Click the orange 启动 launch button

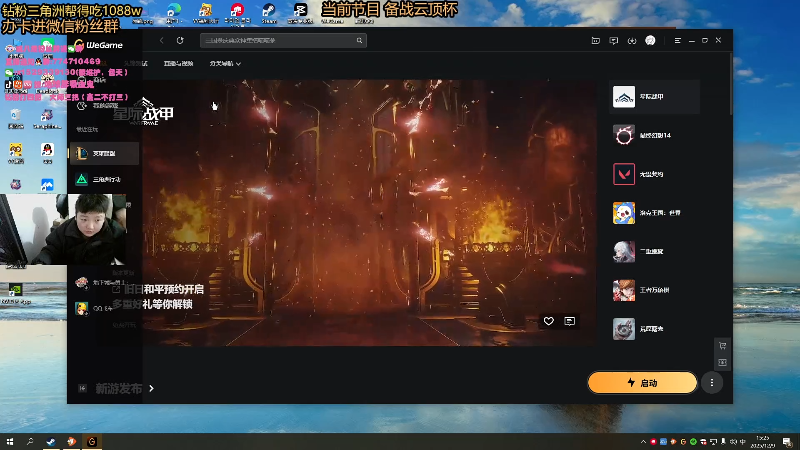(642, 383)
